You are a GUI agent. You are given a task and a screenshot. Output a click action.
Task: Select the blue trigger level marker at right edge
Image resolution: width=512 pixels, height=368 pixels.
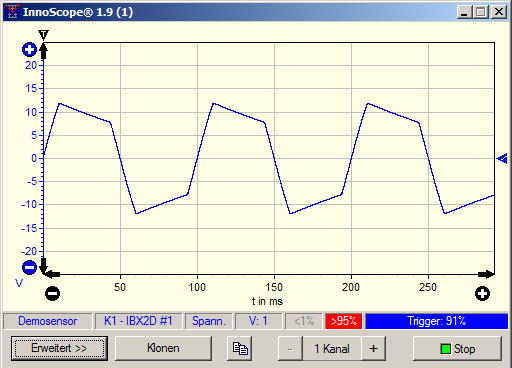[502, 159]
